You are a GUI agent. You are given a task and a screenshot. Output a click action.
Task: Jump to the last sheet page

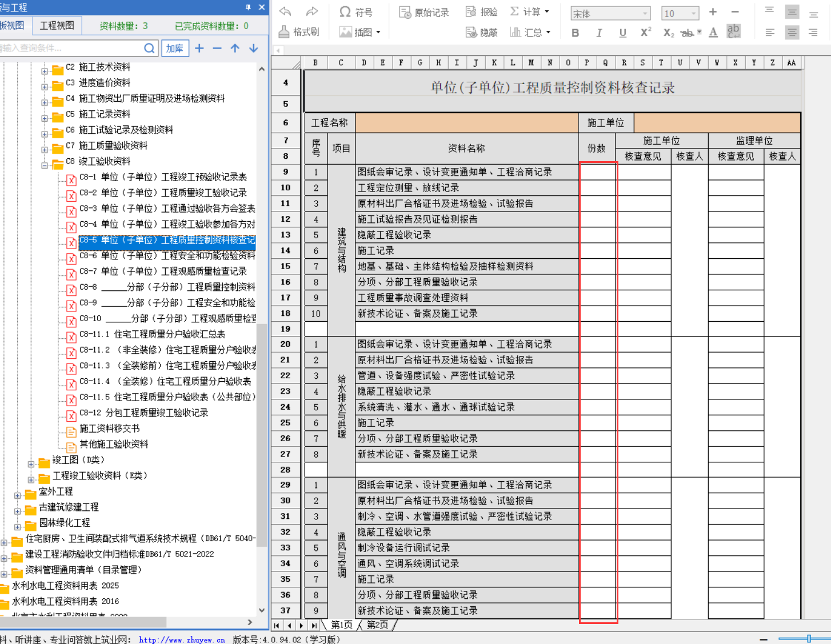(314, 626)
